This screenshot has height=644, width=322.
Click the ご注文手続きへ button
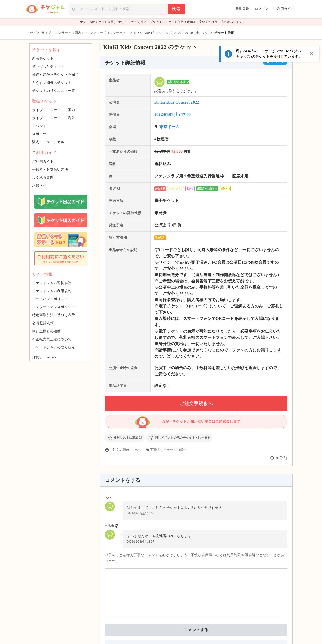click(x=196, y=404)
